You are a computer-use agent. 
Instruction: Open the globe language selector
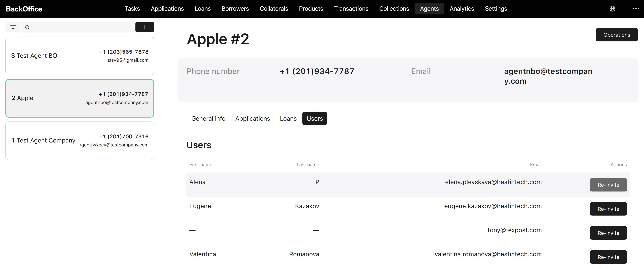(x=612, y=9)
